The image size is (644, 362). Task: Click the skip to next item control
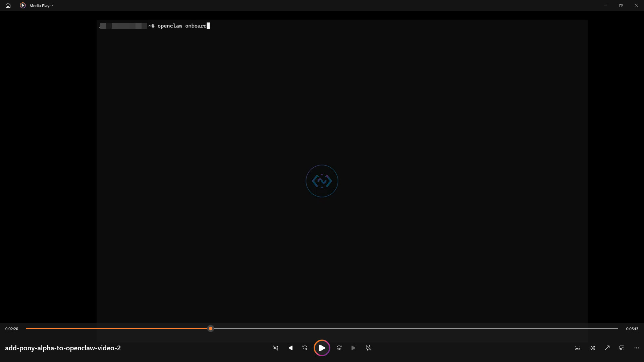click(x=354, y=348)
